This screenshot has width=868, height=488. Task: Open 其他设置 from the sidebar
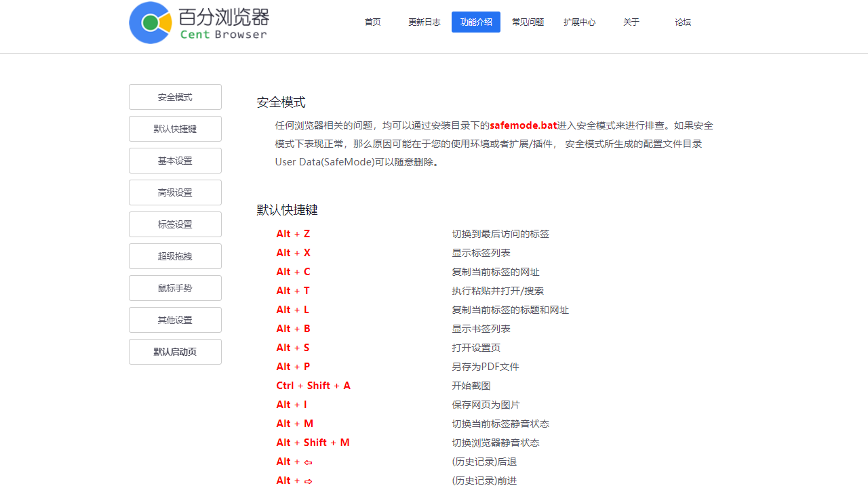point(175,319)
